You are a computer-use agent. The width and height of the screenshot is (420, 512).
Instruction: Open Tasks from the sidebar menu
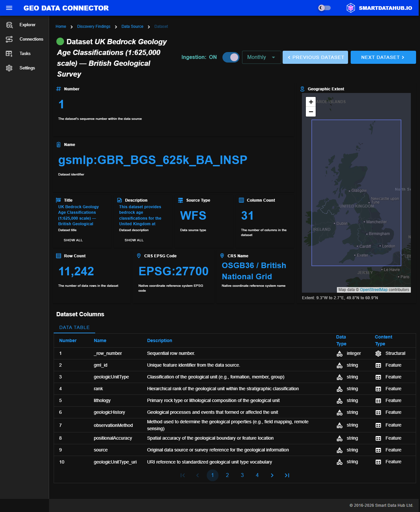pyautogui.click(x=25, y=54)
